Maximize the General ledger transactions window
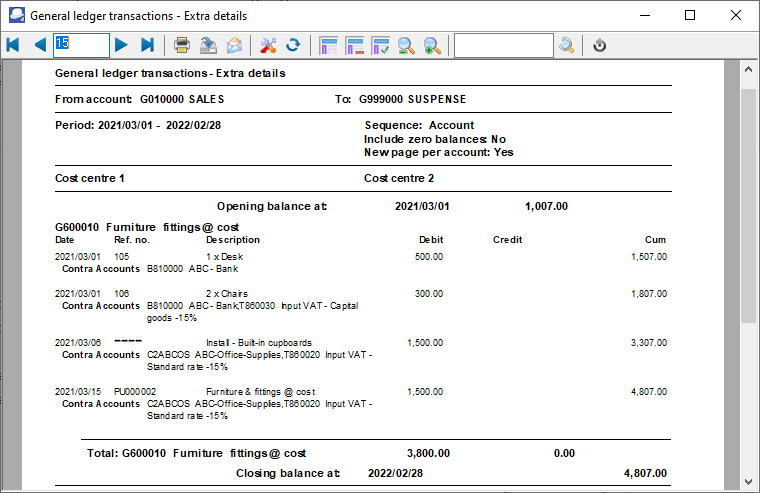760x493 pixels. (690, 15)
